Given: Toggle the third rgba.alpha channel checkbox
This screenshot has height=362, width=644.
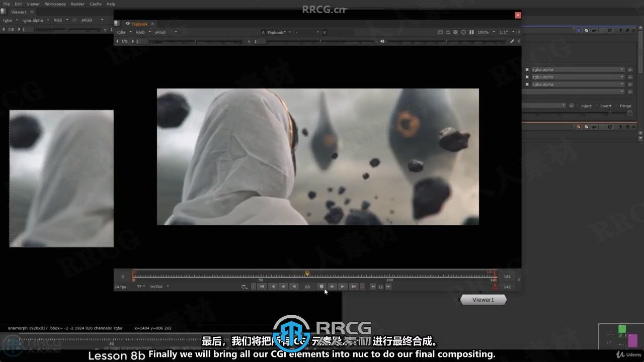Looking at the screenshot, I should [527, 84].
